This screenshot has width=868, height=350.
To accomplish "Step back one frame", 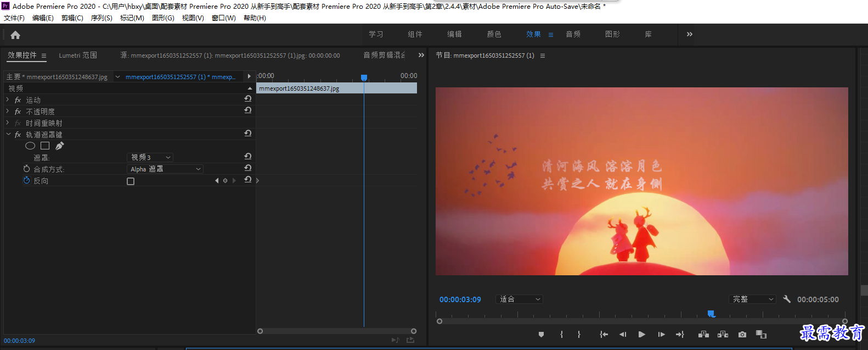I will tap(623, 334).
